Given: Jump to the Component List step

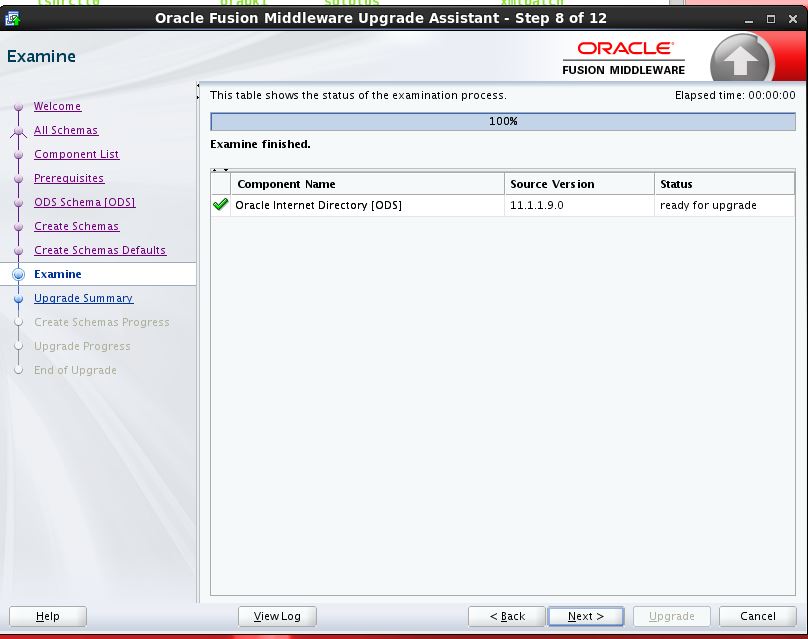Looking at the screenshot, I should (76, 154).
